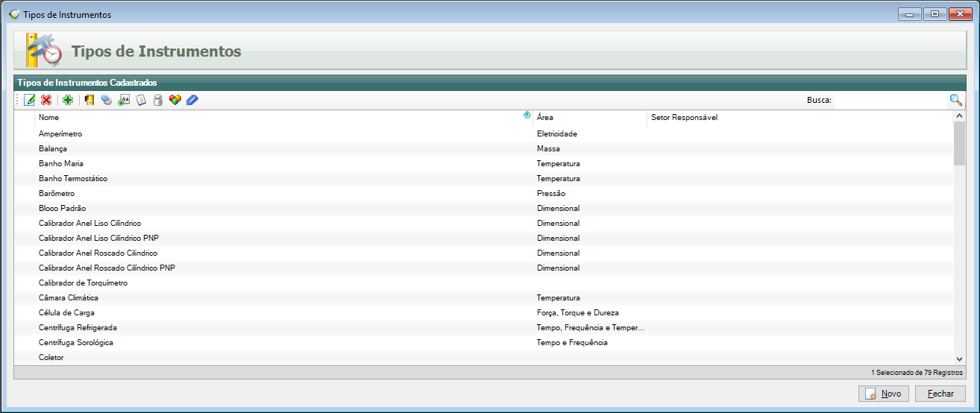Click inside the Busca search field
This screenshot has width=980, height=413.
890,100
